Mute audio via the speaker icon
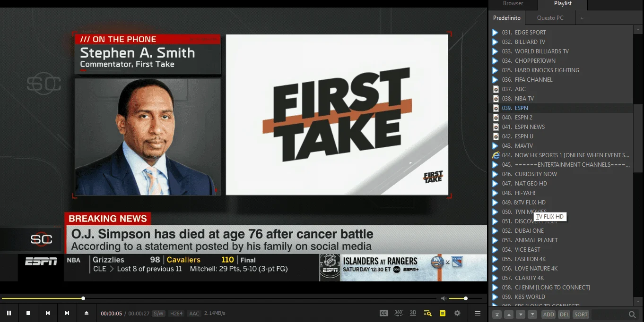Viewport: 644px width, 322px height. pyautogui.click(x=444, y=298)
